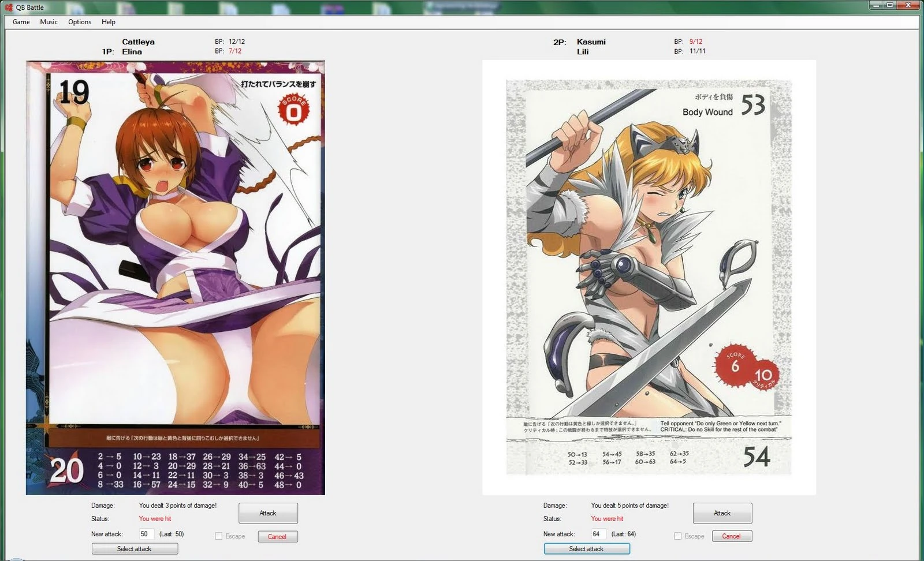Click the '(Last: 50)' text
The height and width of the screenshot is (561, 924).
(172, 534)
